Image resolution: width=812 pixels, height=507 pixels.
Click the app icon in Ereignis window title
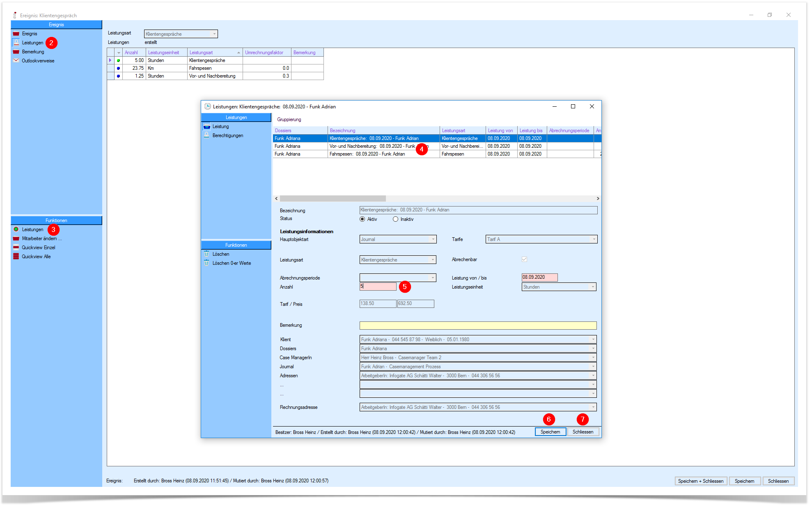click(15, 15)
